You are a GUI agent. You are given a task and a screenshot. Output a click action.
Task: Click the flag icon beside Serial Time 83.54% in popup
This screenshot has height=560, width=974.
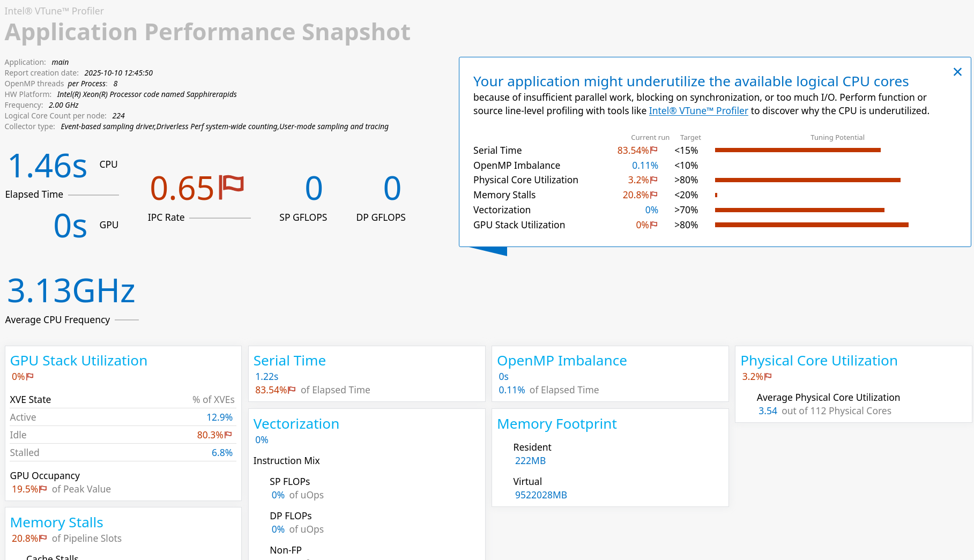click(x=653, y=151)
